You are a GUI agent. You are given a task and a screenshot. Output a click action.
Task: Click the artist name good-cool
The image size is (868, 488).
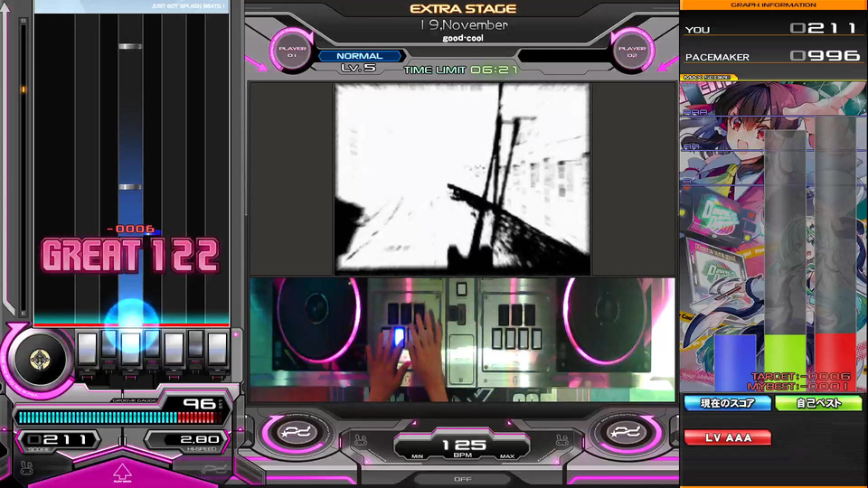click(463, 38)
